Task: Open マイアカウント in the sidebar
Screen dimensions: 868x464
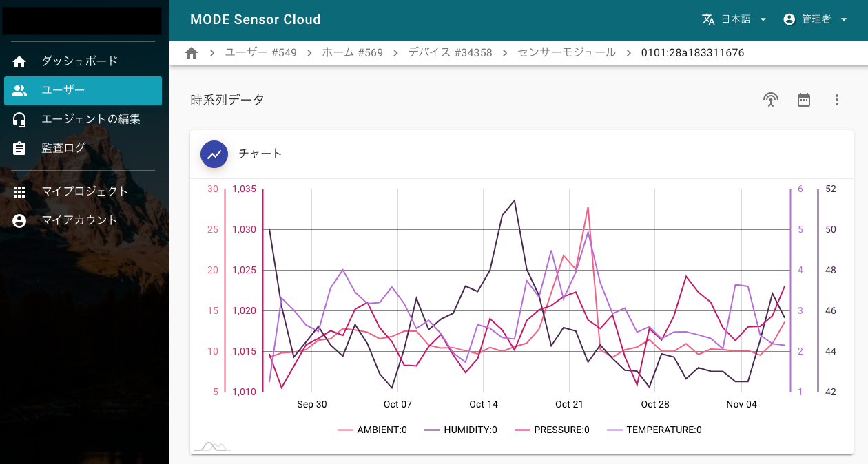Action: pos(79,220)
